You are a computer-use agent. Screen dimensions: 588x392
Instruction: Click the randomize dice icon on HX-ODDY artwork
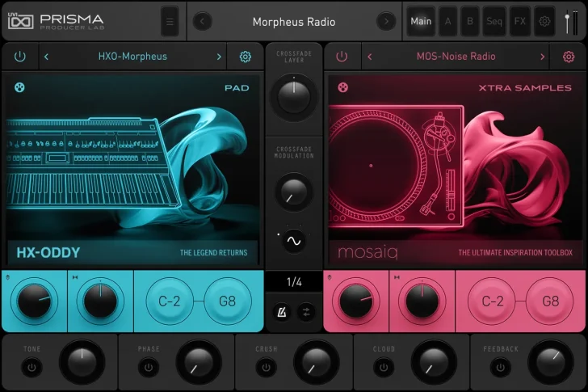[19, 87]
